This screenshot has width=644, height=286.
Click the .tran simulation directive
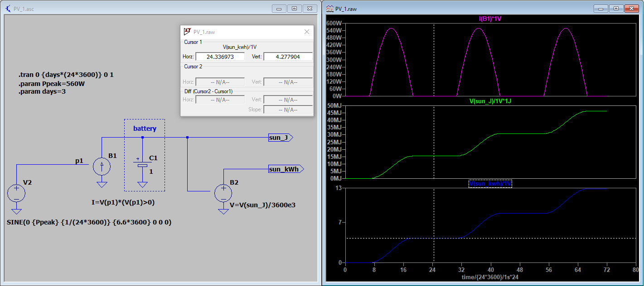click(x=66, y=75)
